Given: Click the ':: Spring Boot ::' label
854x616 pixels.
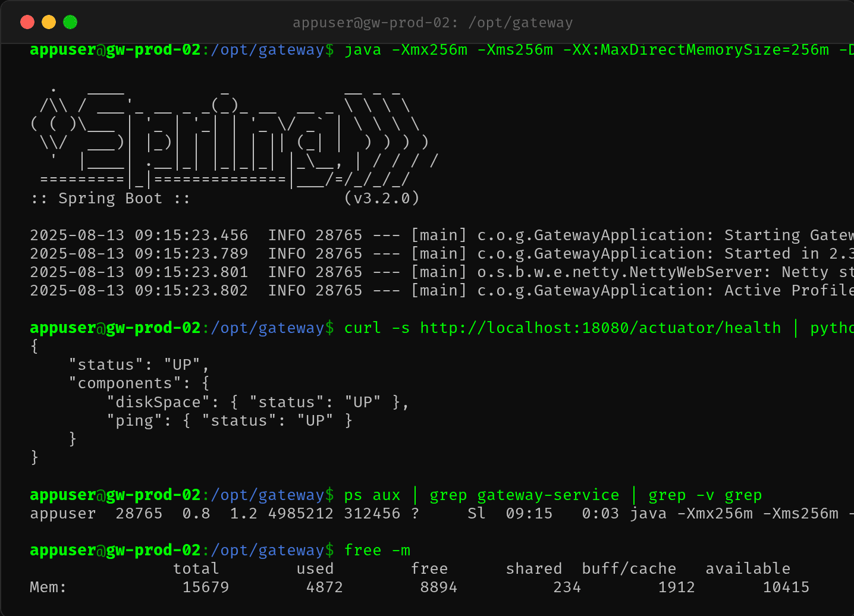Looking at the screenshot, I should [x=111, y=198].
